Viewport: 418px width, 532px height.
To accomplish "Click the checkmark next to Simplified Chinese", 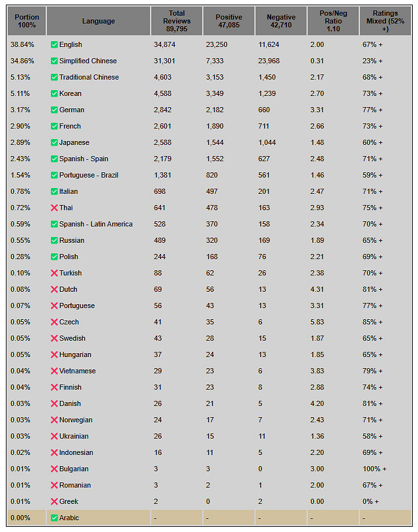I will click(54, 61).
